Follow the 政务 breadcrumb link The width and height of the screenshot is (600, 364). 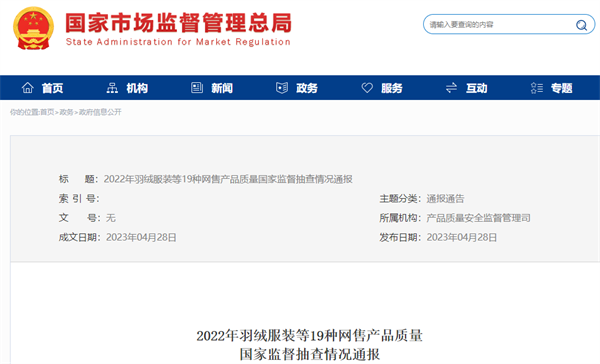[67, 112]
